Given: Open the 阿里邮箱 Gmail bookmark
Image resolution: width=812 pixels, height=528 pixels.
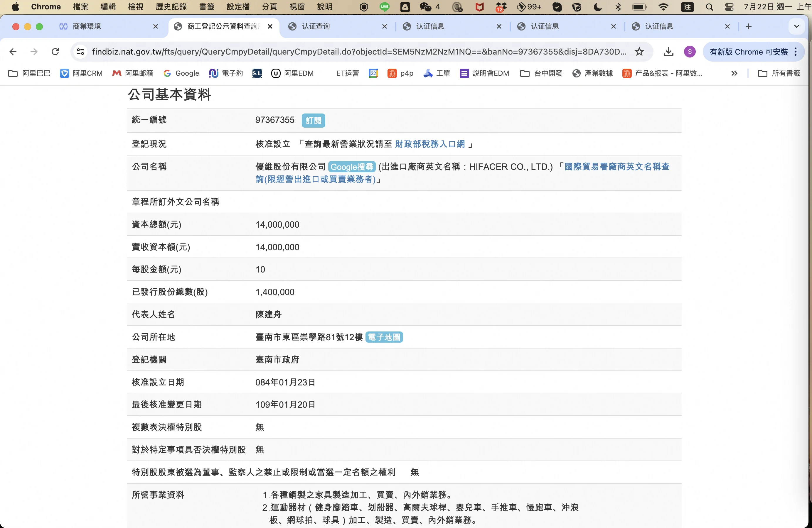Looking at the screenshot, I should pyautogui.click(x=133, y=73).
